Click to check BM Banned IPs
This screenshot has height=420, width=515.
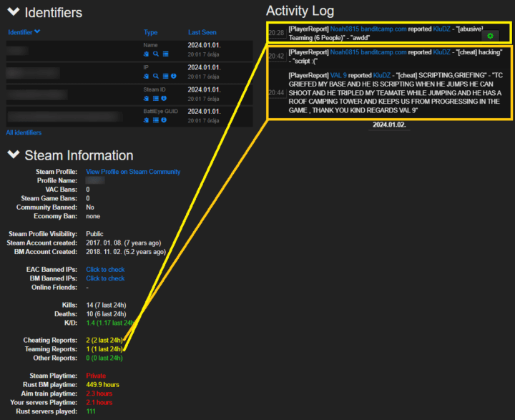pyautogui.click(x=105, y=278)
